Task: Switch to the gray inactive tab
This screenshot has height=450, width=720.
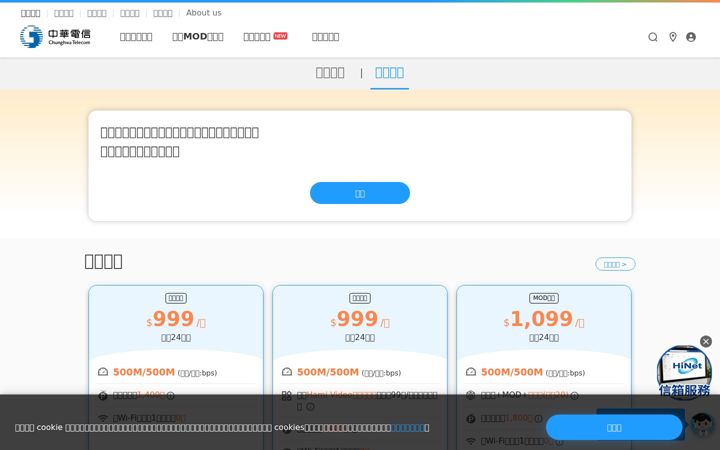Action: tap(330, 73)
